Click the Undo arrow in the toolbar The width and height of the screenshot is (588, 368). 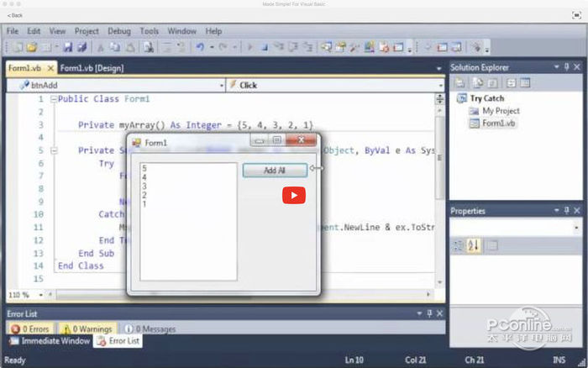tap(200, 48)
